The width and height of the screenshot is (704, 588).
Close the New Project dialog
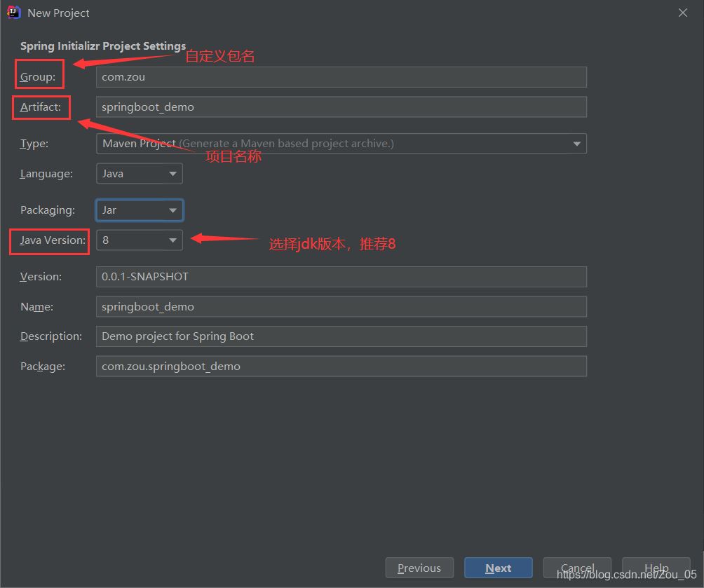pyautogui.click(x=683, y=13)
